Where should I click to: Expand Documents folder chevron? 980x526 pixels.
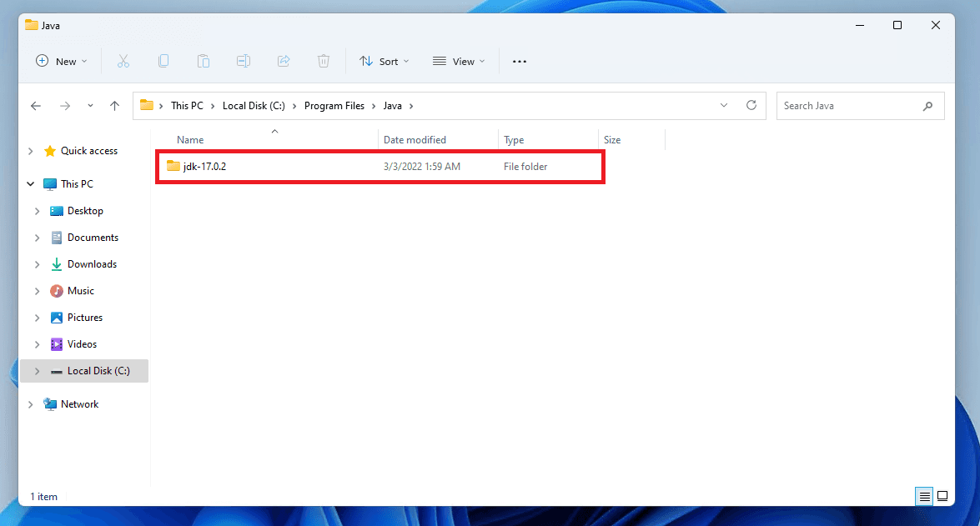(37, 238)
